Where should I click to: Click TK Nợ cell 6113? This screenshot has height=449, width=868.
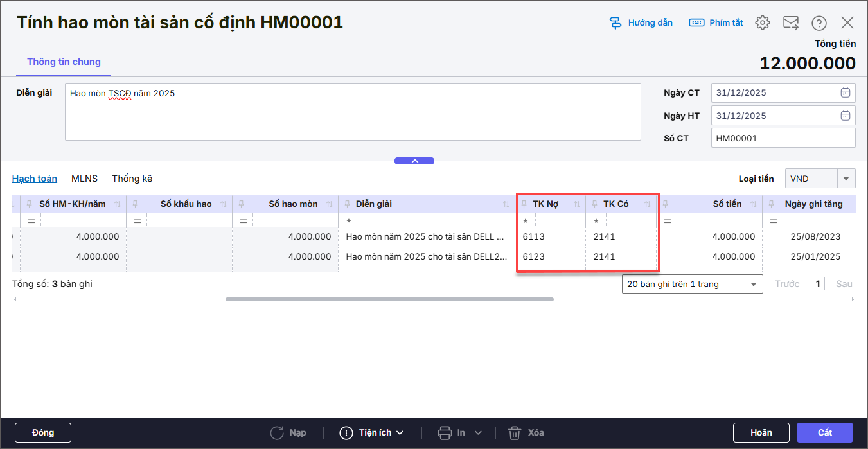point(551,236)
